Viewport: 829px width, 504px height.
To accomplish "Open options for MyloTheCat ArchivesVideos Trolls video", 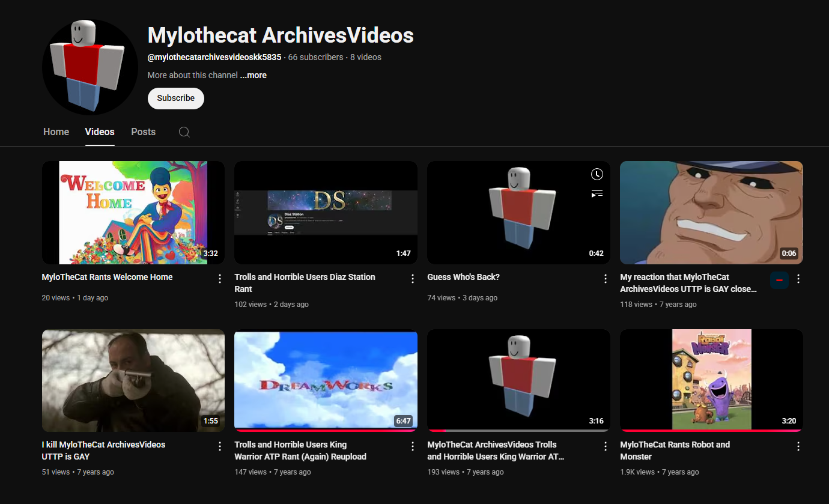I will coord(606,446).
